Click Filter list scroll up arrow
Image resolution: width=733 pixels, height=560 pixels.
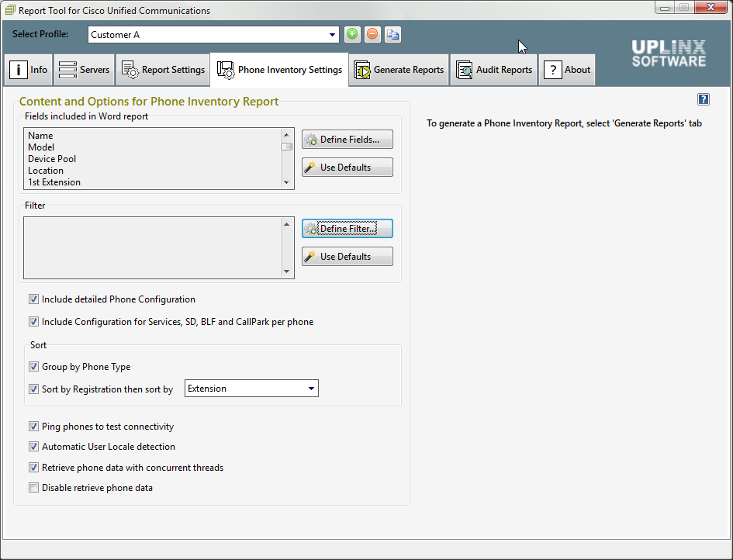[286, 224]
